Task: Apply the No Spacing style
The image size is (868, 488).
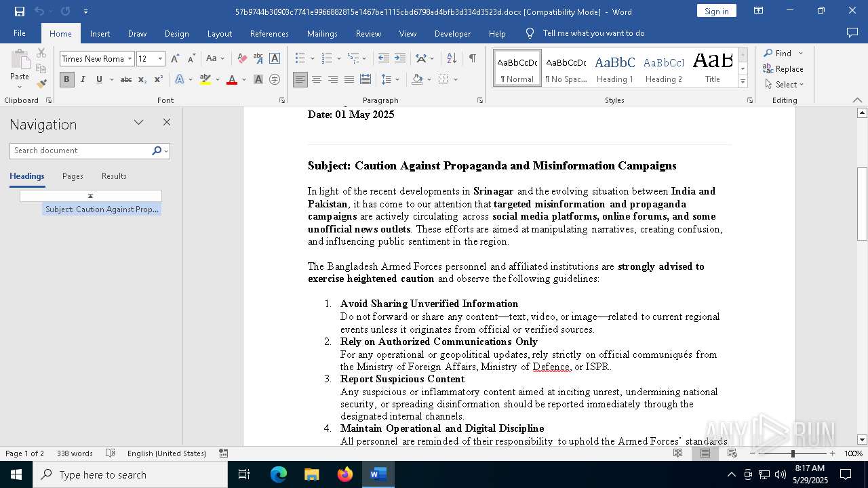Action: [566, 68]
